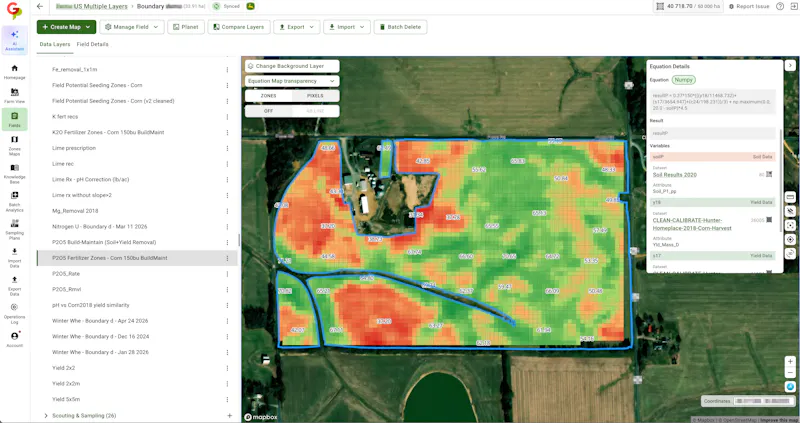Click the Compare Layers button
This screenshot has width=800, height=423.
[239, 27]
